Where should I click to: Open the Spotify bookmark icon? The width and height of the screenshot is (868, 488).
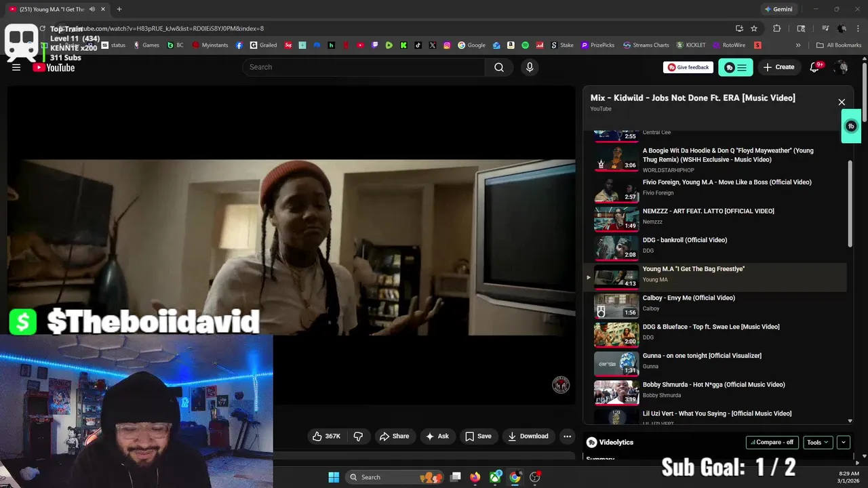pos(526,45)
